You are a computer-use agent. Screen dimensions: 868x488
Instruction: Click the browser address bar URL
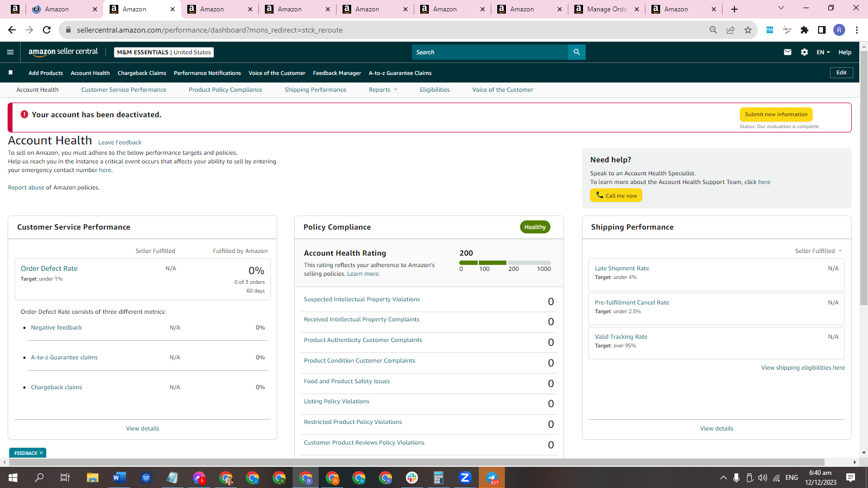(x=210, y=30)
